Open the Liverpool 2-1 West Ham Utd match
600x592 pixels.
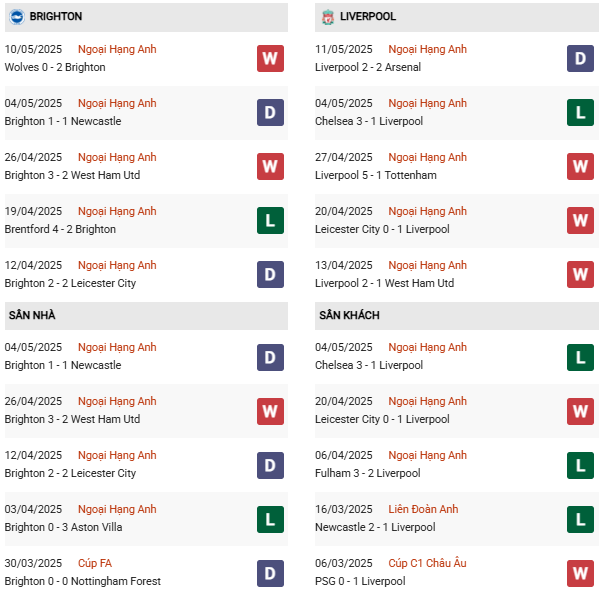point(385,283)
